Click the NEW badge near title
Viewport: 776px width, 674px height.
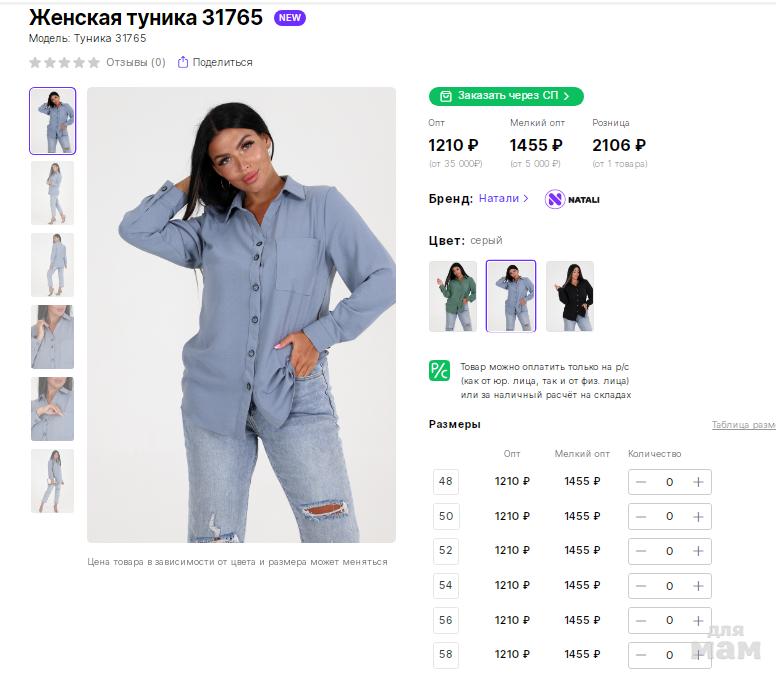pos(290,18)
